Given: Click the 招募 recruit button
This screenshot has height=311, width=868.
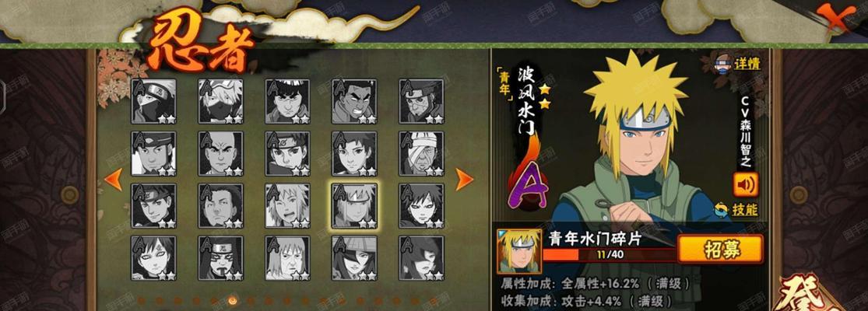Looking at the screenshot, I should point(721,249).
